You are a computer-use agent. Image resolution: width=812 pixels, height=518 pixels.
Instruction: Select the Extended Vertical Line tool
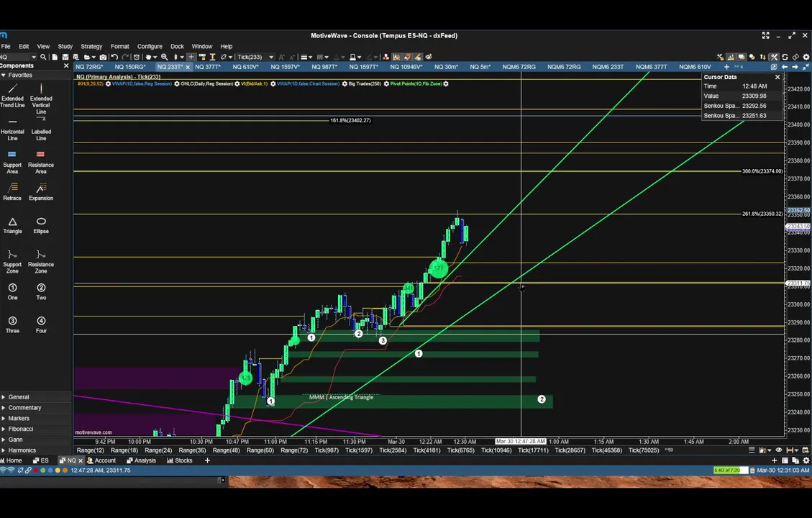41,99
